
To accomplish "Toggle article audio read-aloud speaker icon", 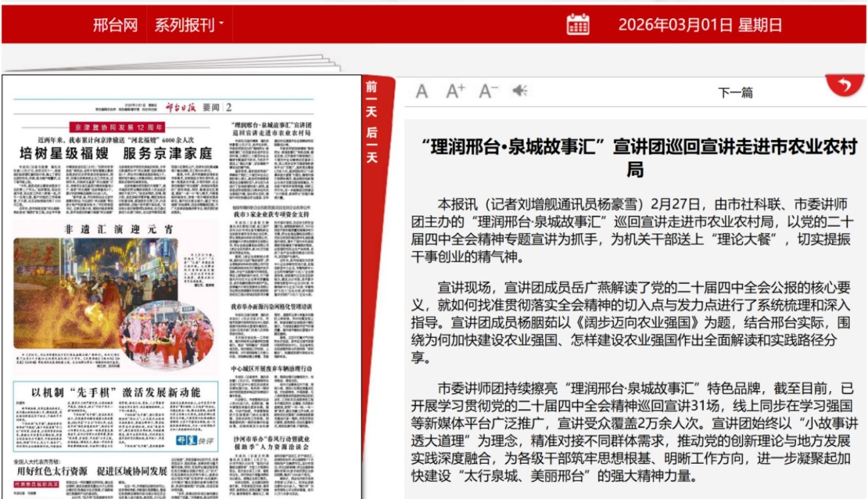I will 520,92.
